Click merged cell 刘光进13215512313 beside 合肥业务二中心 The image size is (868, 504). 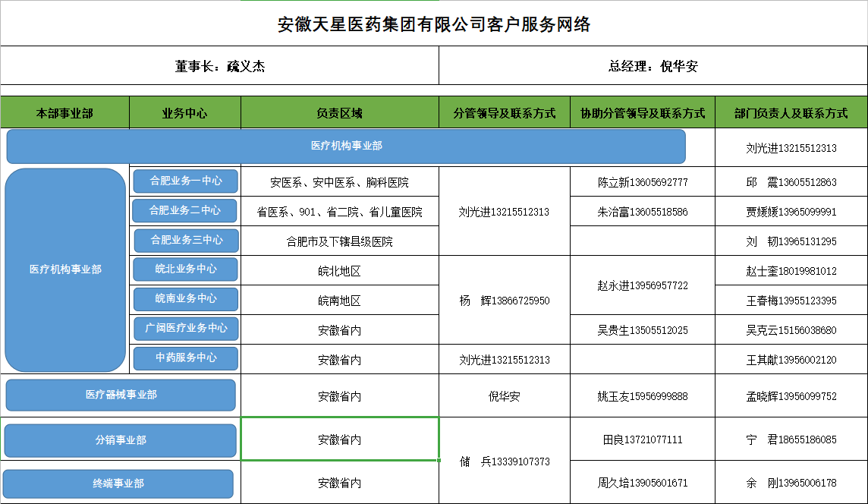(505, 212)
